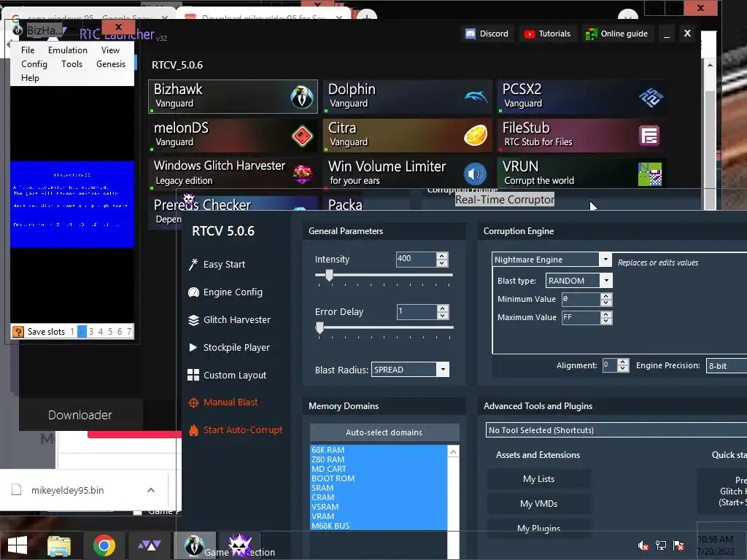747x560 pixels.
Task: Launch Bizhawk Vanguard from its eagle icon
Action: (x=301, y=97)
